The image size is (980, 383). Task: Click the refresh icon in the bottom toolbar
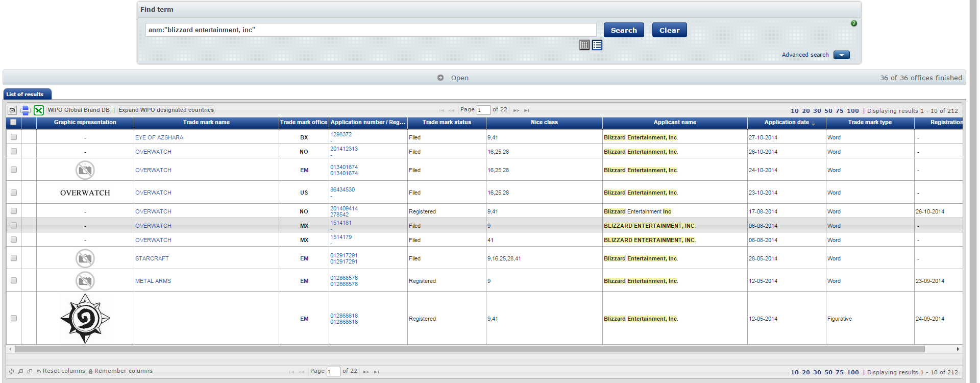(12, 371)
